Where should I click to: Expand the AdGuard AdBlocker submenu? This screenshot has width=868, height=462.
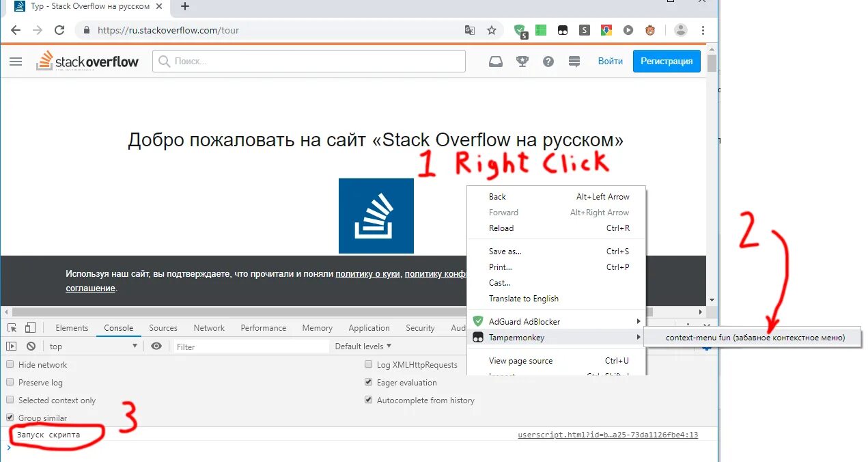[557, 321]
